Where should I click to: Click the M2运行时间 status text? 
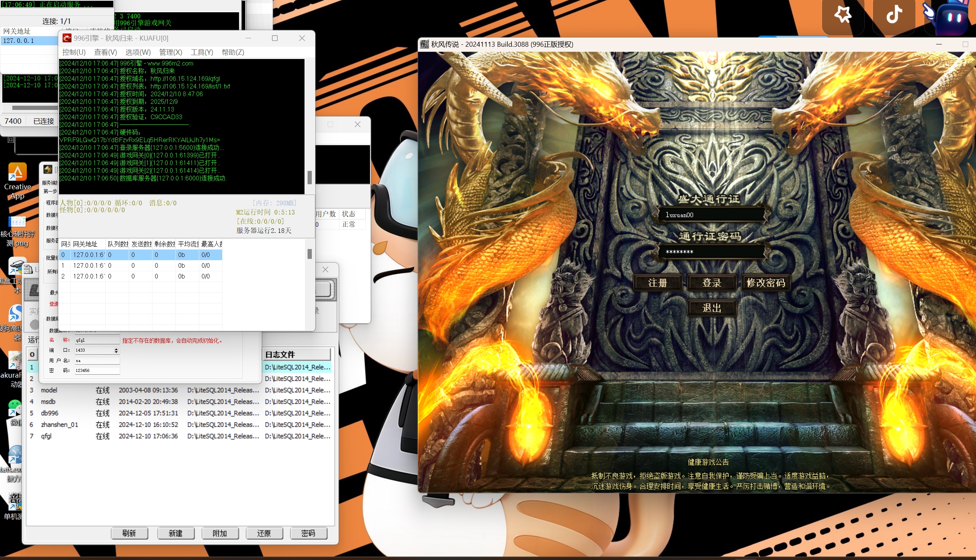[265, 212]
